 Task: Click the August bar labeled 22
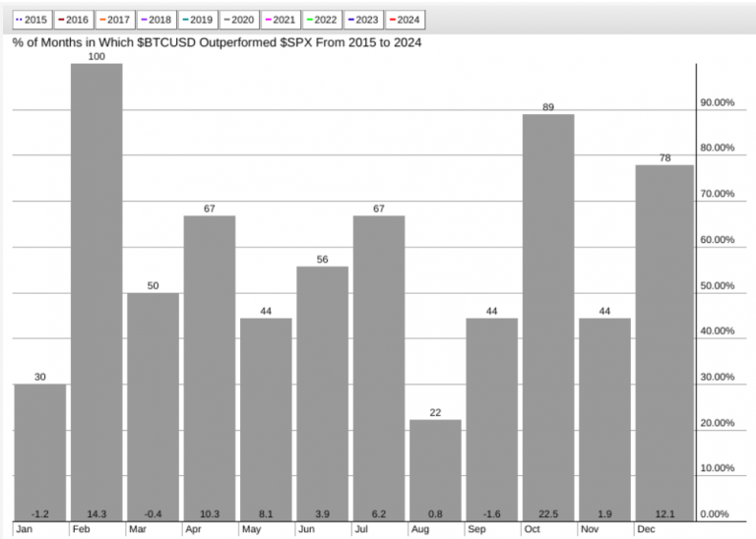[x=435, y=470]
